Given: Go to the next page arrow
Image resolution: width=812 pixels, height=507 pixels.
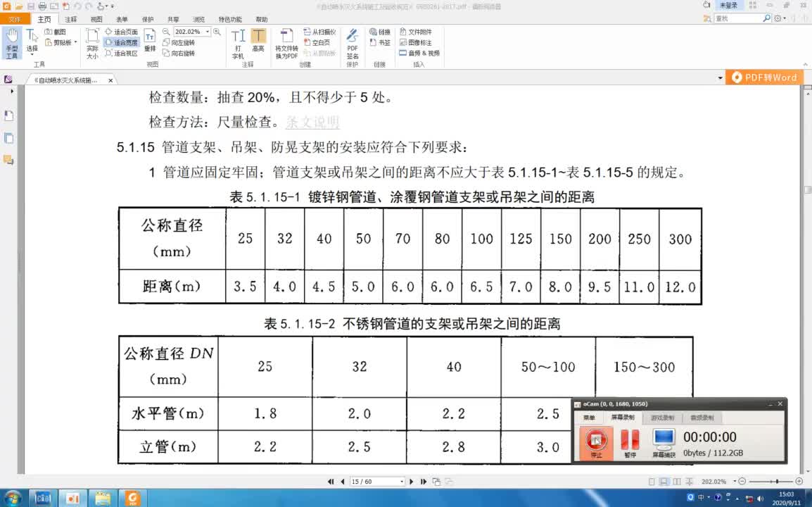Looking at the screenshot, I should pos(412,482).
